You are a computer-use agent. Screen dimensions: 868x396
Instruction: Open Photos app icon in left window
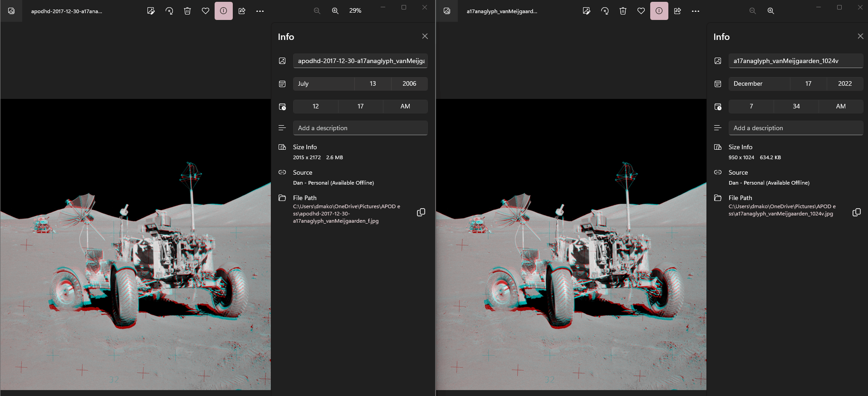11,11
